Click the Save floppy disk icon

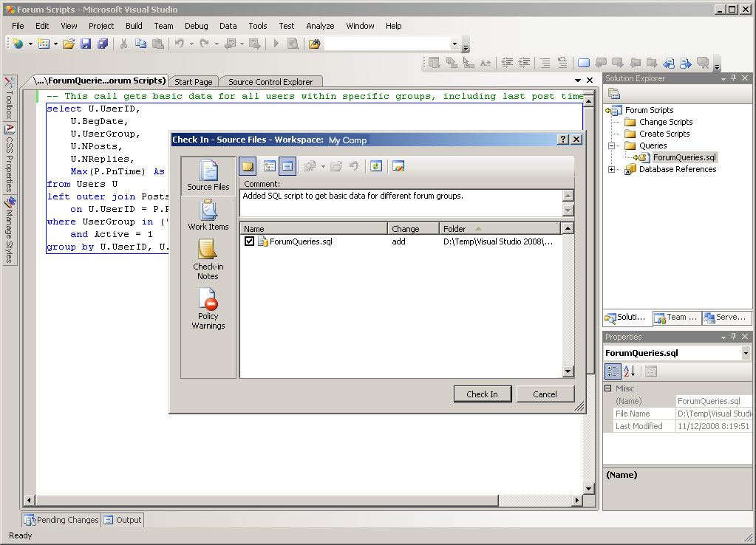(x=86, y=44)
